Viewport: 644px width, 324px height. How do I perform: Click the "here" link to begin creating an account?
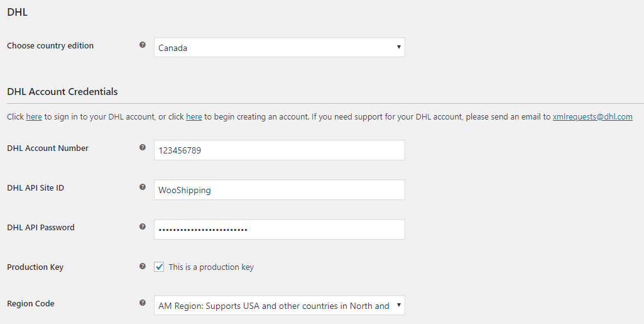194,117
